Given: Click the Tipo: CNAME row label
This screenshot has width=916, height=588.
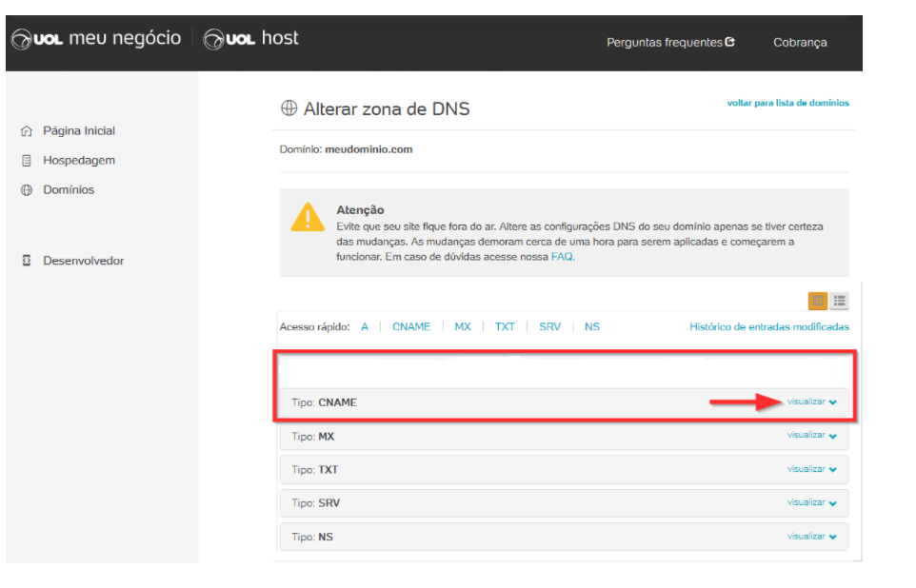Looking at the screenshot, I should tap(325, 402).
